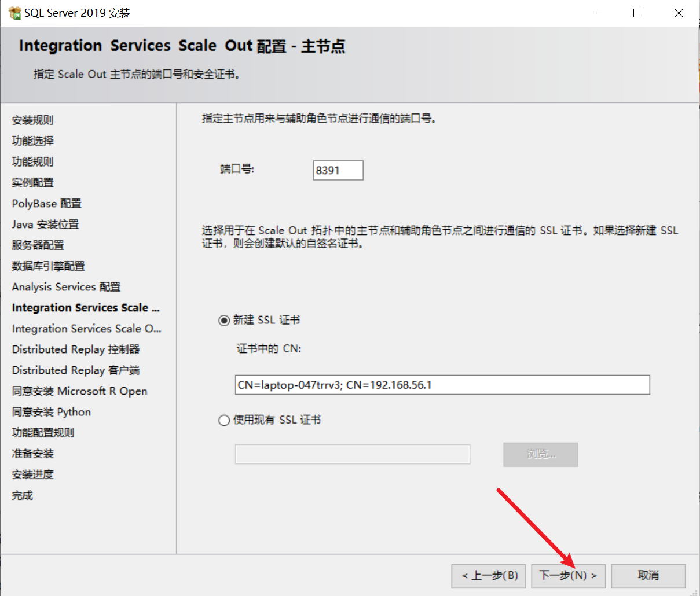Click the greyed-out 浏览 browse button
This screenshot has width=700, height=596.
tap(540, 455)
